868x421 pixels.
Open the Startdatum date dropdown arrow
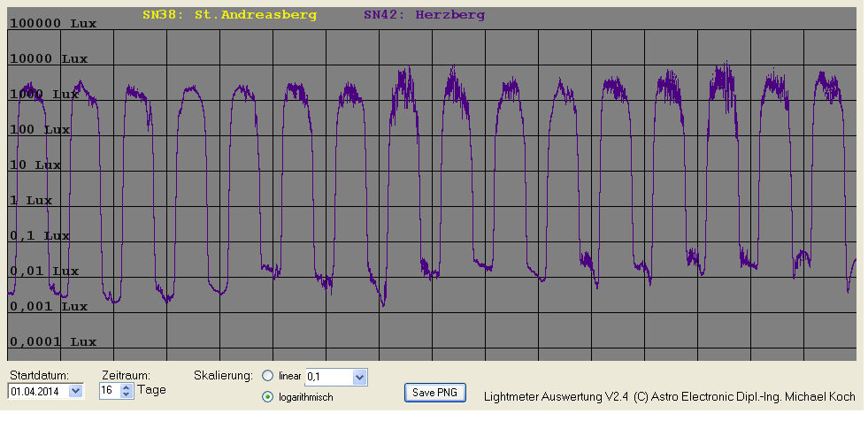[x=76, y=391]
